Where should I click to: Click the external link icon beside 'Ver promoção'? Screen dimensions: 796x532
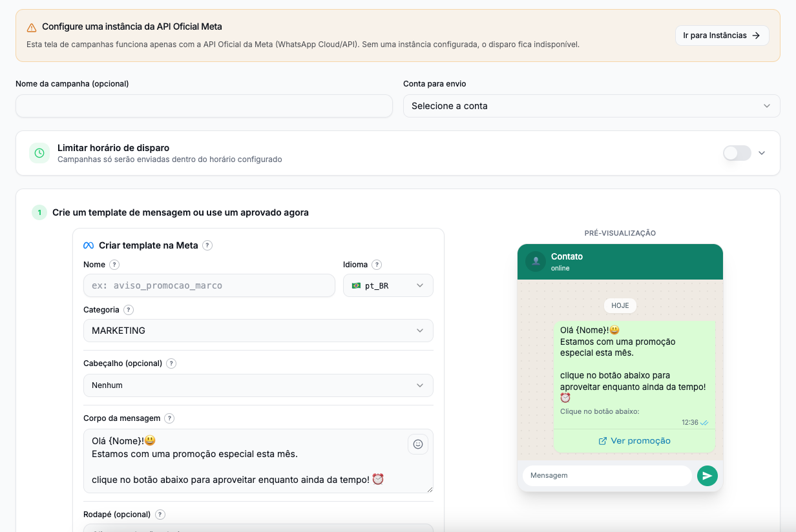click(x=603, y=441)
